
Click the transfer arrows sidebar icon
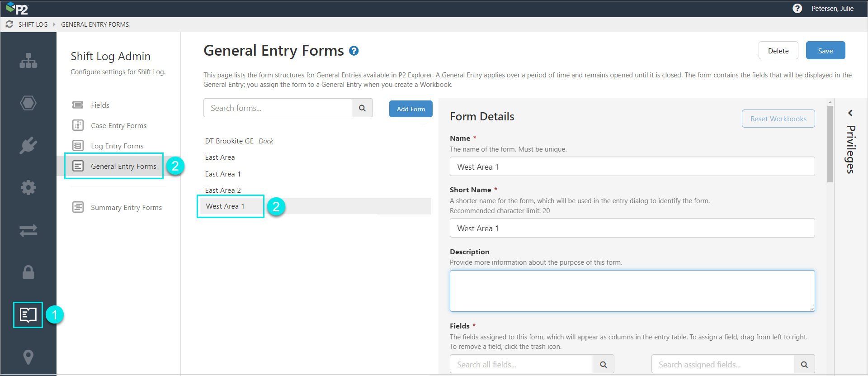28,230
